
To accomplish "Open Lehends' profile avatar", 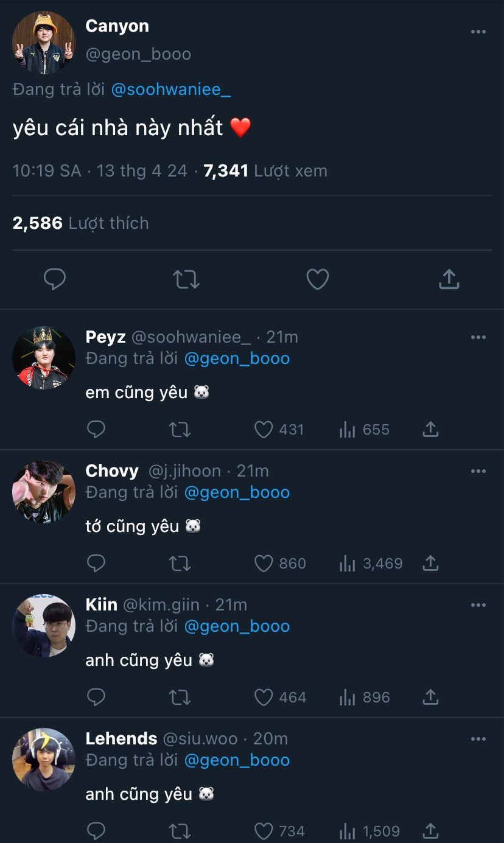I will point(44,760).
